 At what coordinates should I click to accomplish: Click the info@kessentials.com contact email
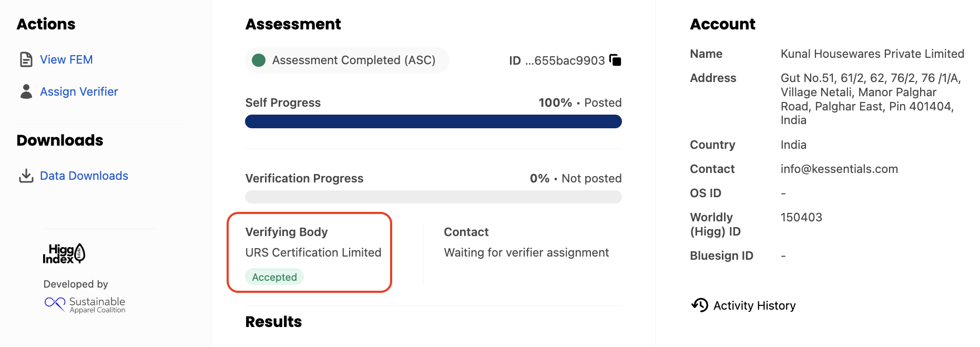click(x=839, y=169)
